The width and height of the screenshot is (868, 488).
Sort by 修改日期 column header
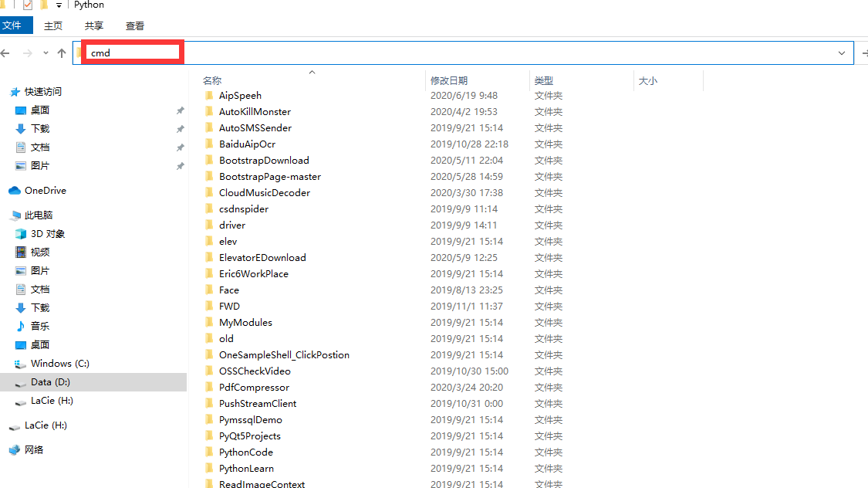click(x=449, y=81)
